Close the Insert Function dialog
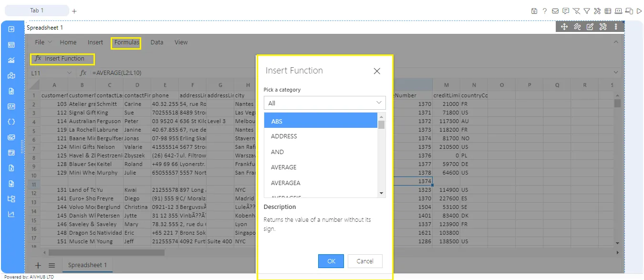Screen dimensions: 644x280 point(377,71)
